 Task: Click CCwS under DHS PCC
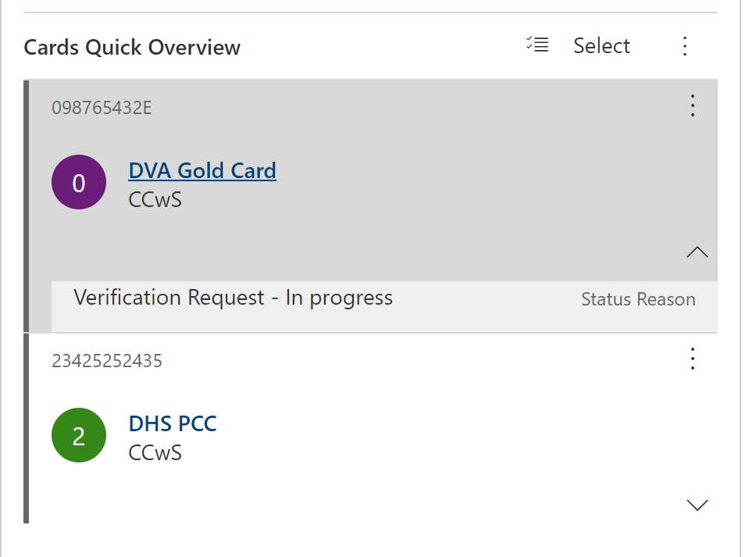[x=155, y=452]
